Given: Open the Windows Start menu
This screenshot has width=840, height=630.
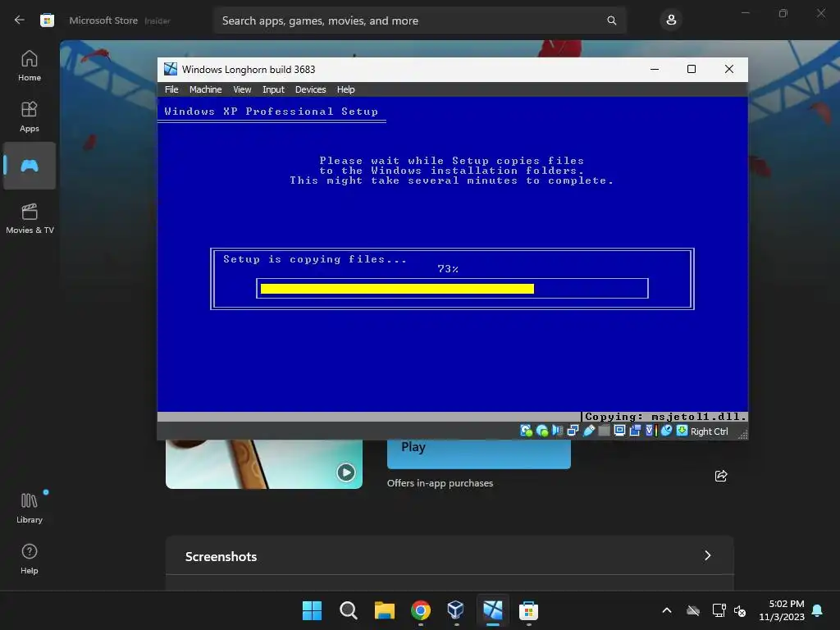Looking at the screenshot, I should coord(312,610).
